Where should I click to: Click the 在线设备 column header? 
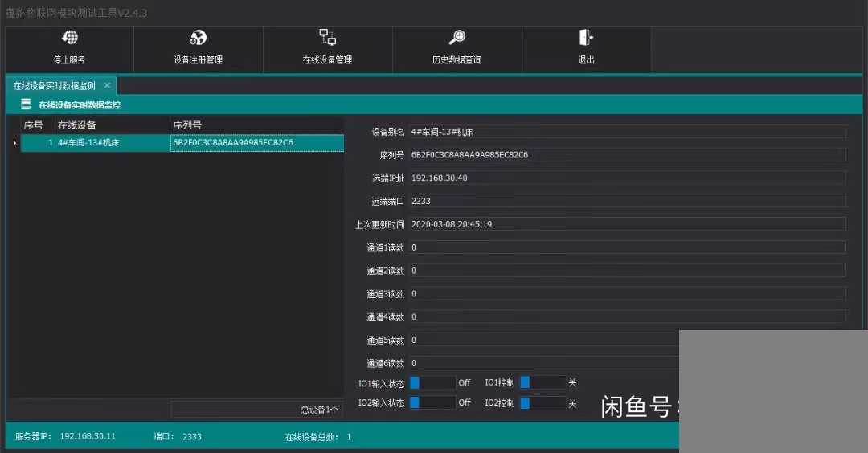point(111,125)
